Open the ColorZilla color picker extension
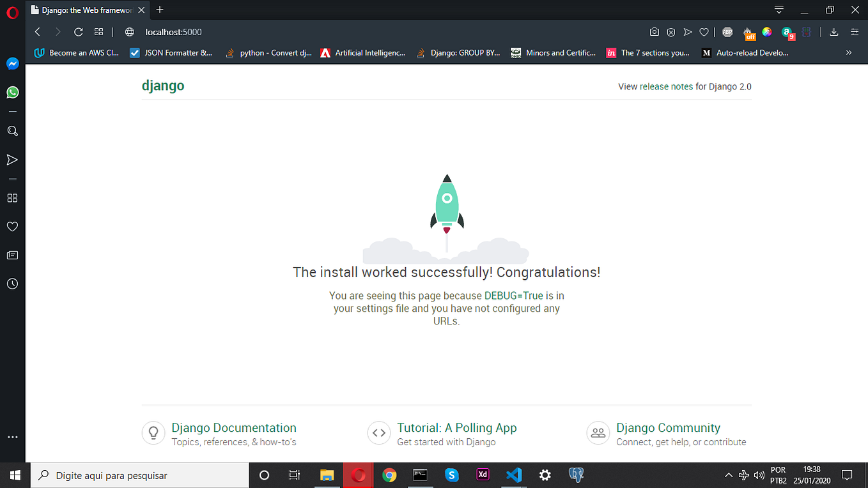Image resolution: width=868 pixels, height=488 pixels. click(x=766, y=31)
